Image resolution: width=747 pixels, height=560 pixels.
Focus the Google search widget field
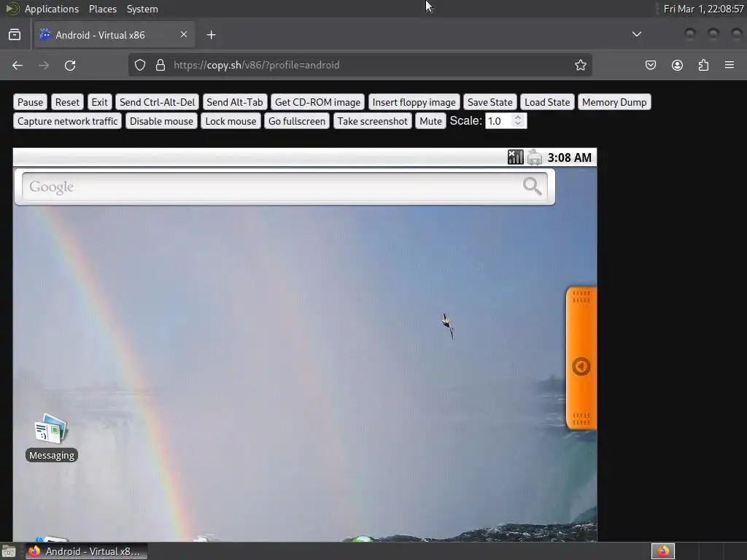285,187
